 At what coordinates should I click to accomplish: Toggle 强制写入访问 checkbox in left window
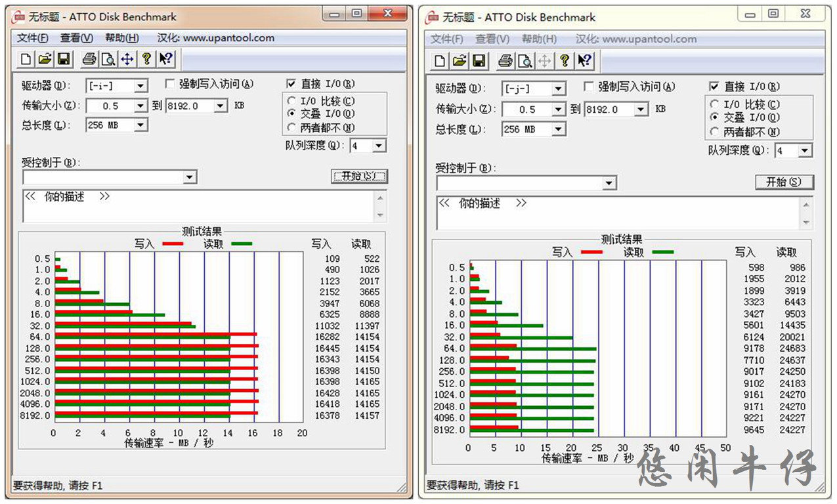(x=169, y=84)
